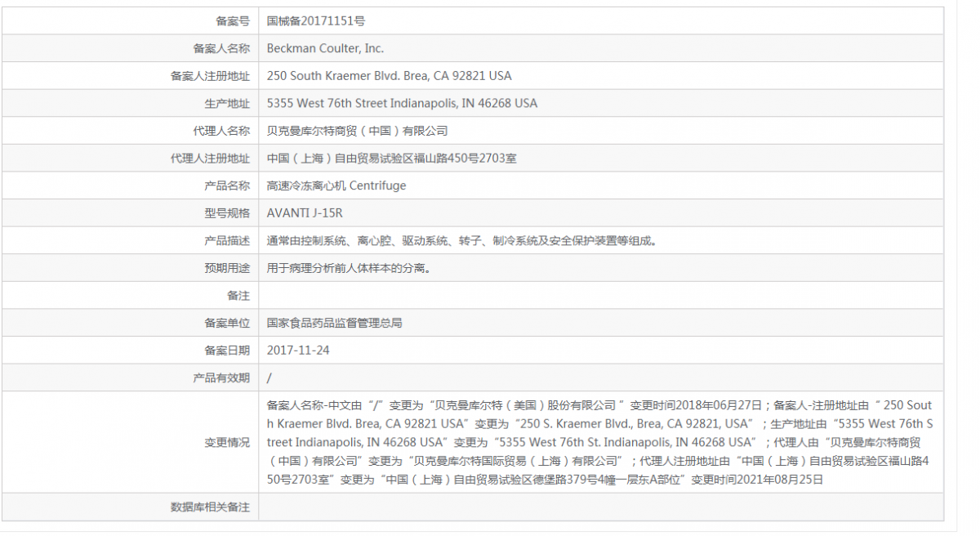
Task: Click the 产品名称 label cell
Action: (x=227, y=185)
